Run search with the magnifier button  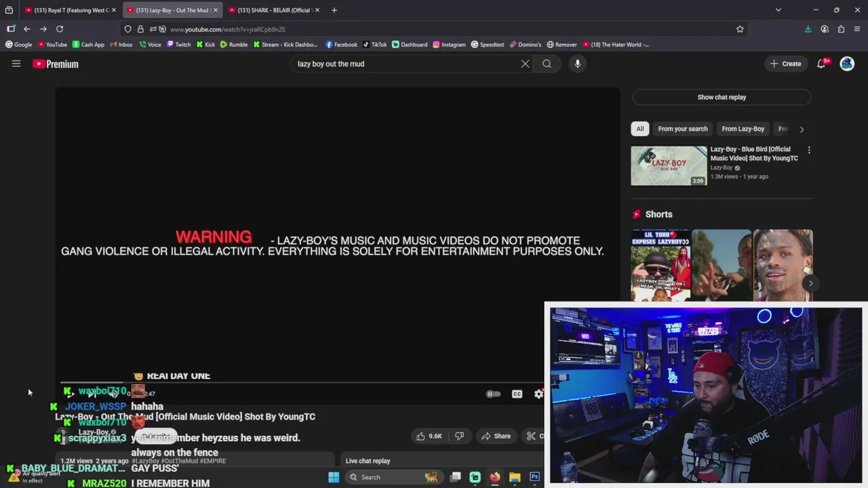pyautogui.click(x=547, y=64)
